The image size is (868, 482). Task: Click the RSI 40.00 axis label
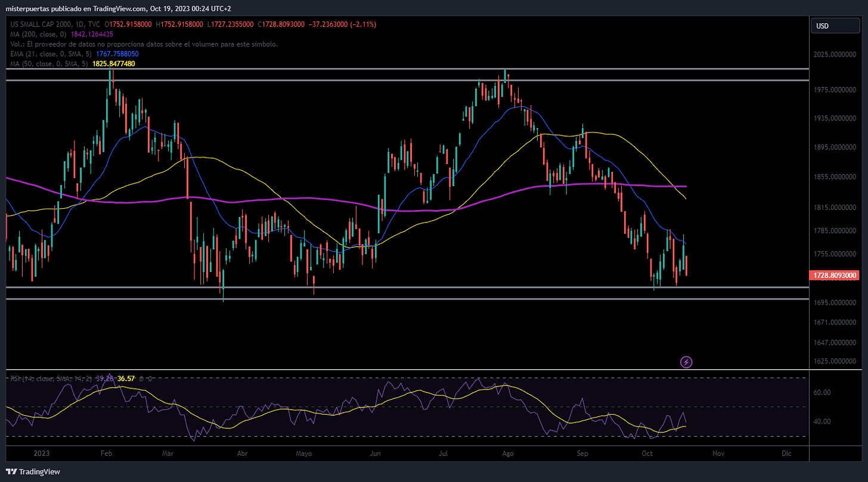pos(823,422)
